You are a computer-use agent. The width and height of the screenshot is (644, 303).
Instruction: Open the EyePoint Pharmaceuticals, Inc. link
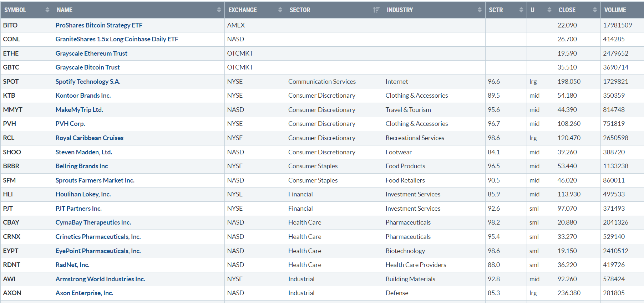pyautogui.click(x=98, y=251)
